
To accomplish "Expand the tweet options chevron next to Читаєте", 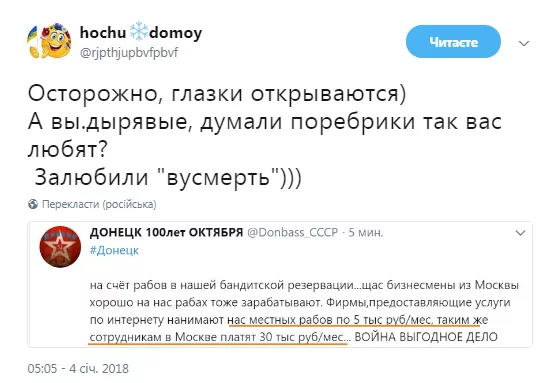I will tap(524, 43).
